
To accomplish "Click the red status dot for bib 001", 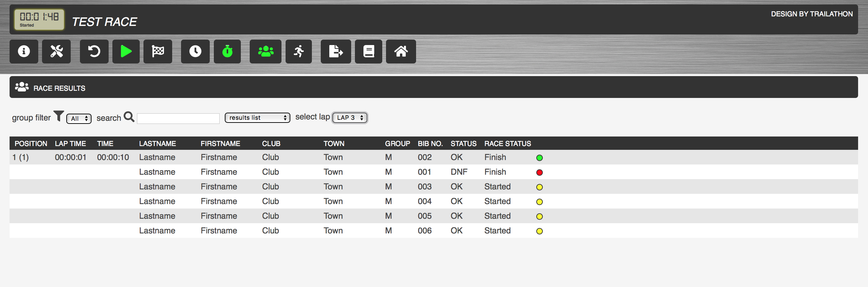I will pos(539,172).
